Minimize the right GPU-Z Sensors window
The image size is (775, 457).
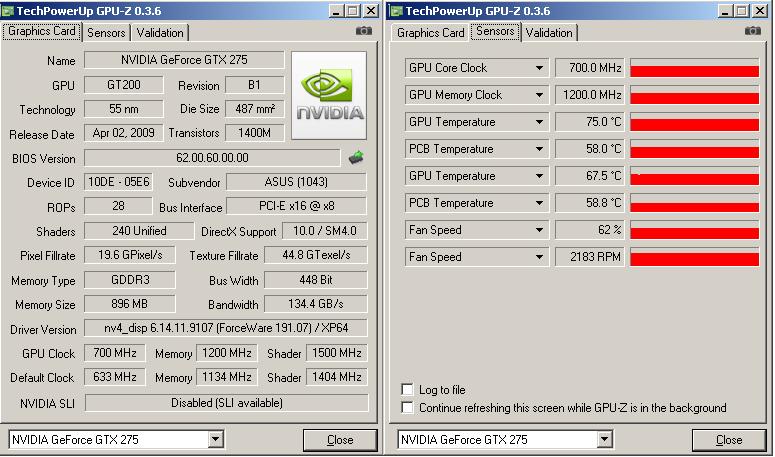(726, 11)
